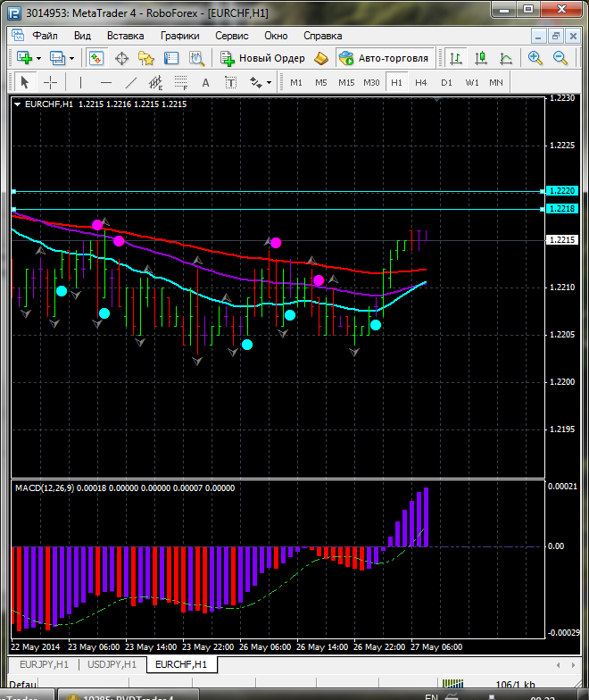This screenshot has height=700, width=589.
Task: Click the 1.2220 horizontal line price label
Action: pyautogui.click(x=562, y=191)
